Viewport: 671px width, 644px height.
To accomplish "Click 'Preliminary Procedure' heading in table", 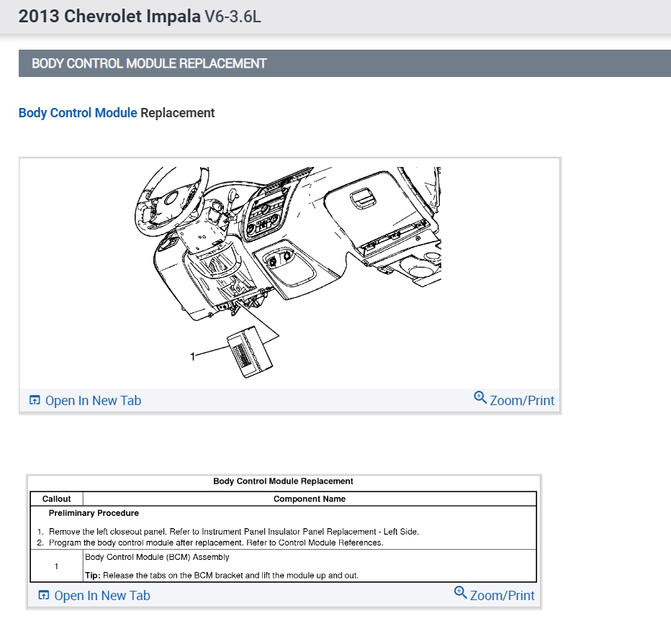I will tap(94, 513).
